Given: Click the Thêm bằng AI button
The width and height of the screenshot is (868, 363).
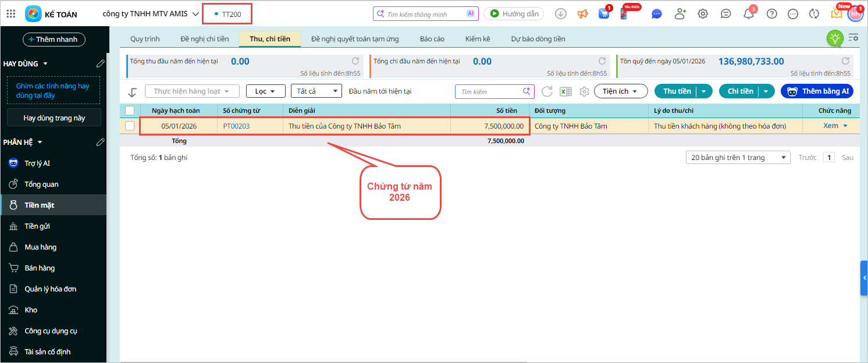Looking at the screenshot, I should pyautogui.click(x=817, y=91).
